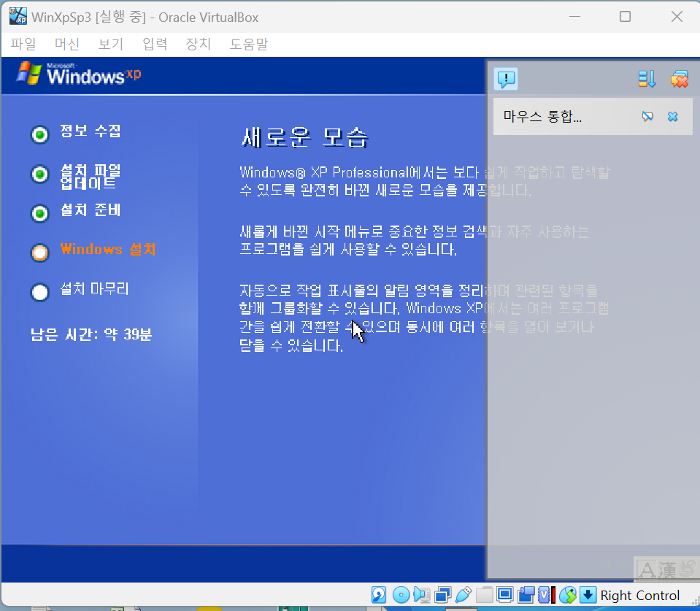Expand the 마우스 통합... notification text
Viewport: 700px width, 611px height.
pyautogui.click(x=542, y=117)
